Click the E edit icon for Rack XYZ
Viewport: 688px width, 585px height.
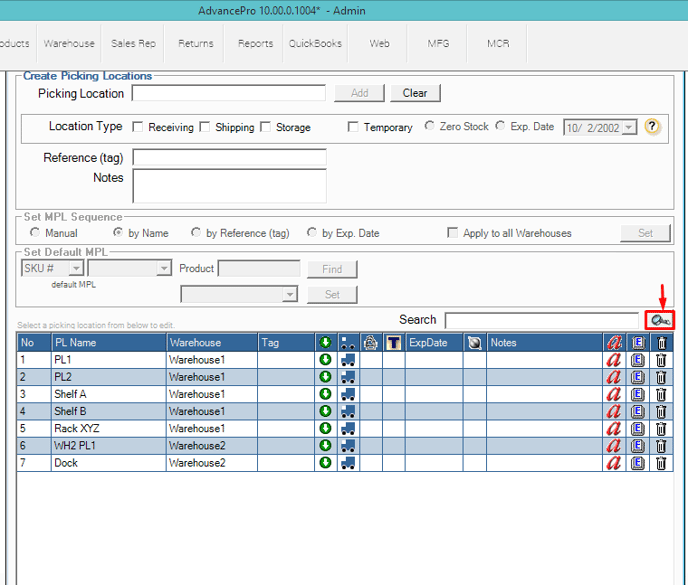point(638,428)
